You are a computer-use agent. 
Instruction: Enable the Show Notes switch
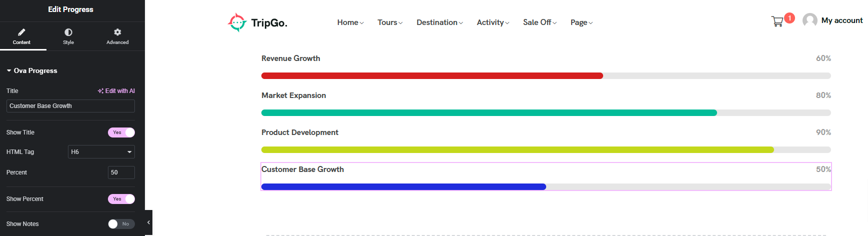[121, 224]
